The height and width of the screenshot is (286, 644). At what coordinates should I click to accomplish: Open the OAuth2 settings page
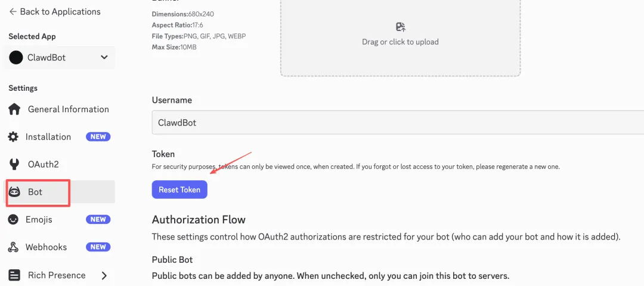43,164
